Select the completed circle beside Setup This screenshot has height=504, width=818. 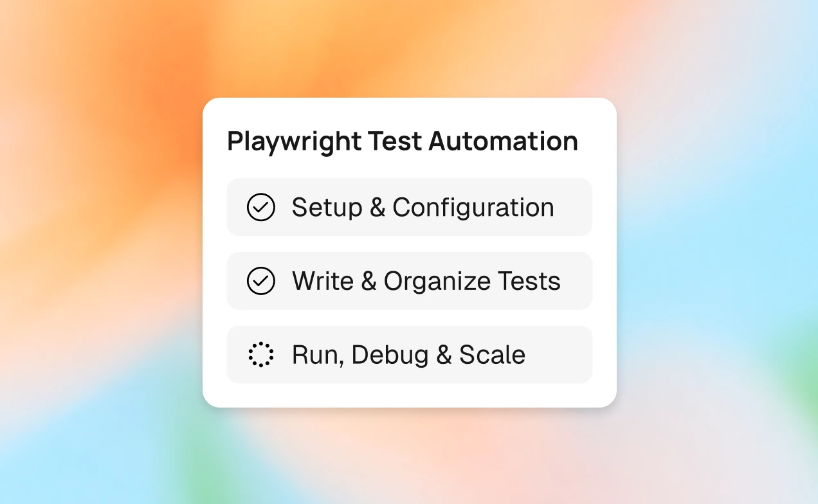[x=261, y=208]
